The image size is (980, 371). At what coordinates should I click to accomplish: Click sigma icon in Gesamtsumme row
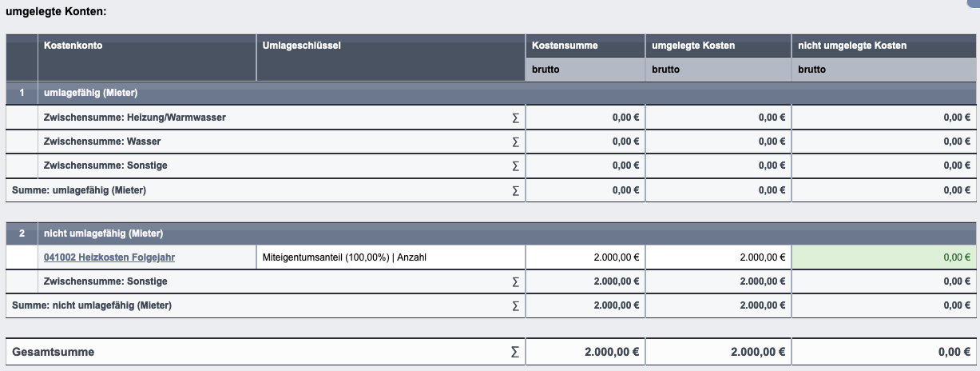point(515,352)
